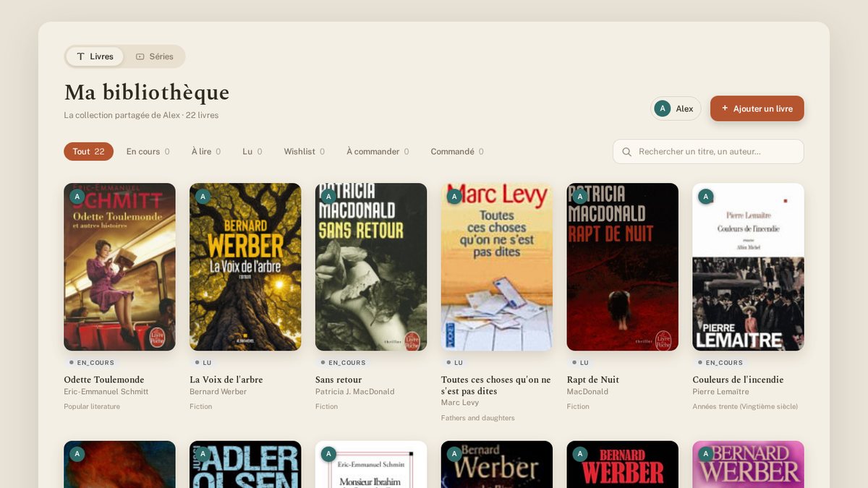Click owner badge on Odette Toulemonde cover
Image resolution: width=868 pixels, height=488 pixels.
click(x=77, y=197)
